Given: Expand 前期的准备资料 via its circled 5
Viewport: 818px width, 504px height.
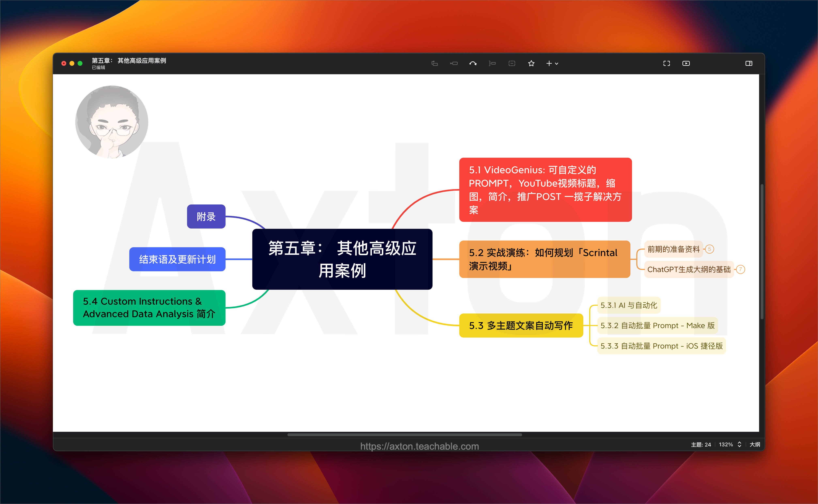Looking at the screenshot, I should pos(710,249).
